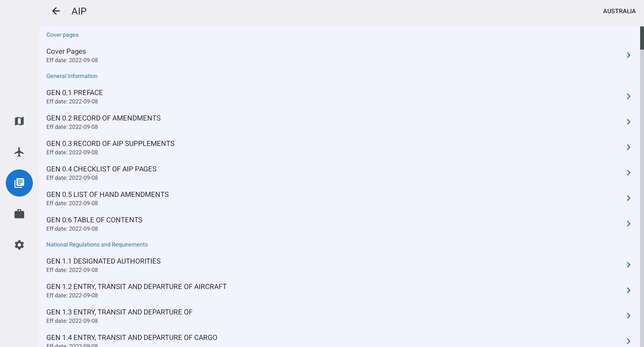Click National Regulations and Requirements header
Image resolution: width=644 pixels, height=347 pixels.
[97, 245]
